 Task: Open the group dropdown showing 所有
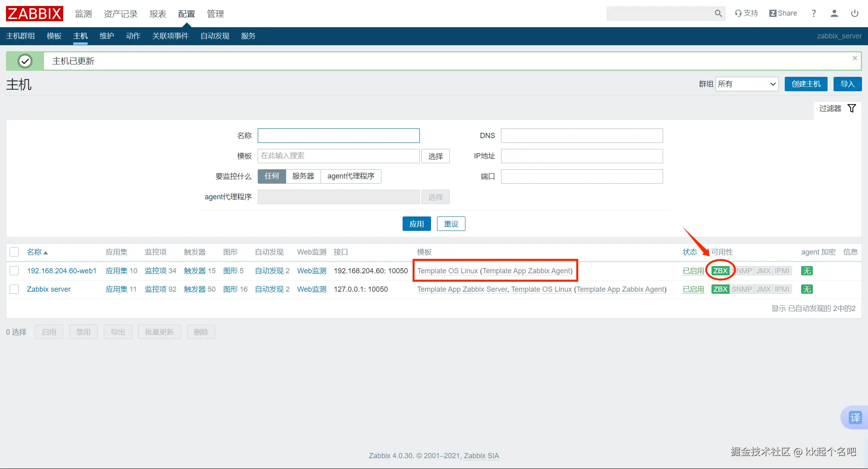pos(746,84)
